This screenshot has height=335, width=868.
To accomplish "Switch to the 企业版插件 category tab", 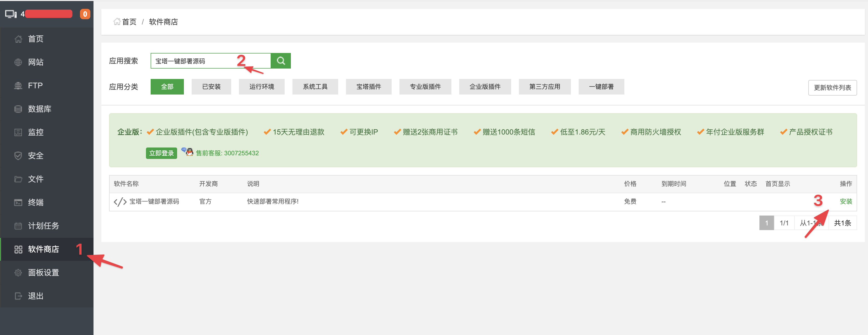I will tap(485, 87).
